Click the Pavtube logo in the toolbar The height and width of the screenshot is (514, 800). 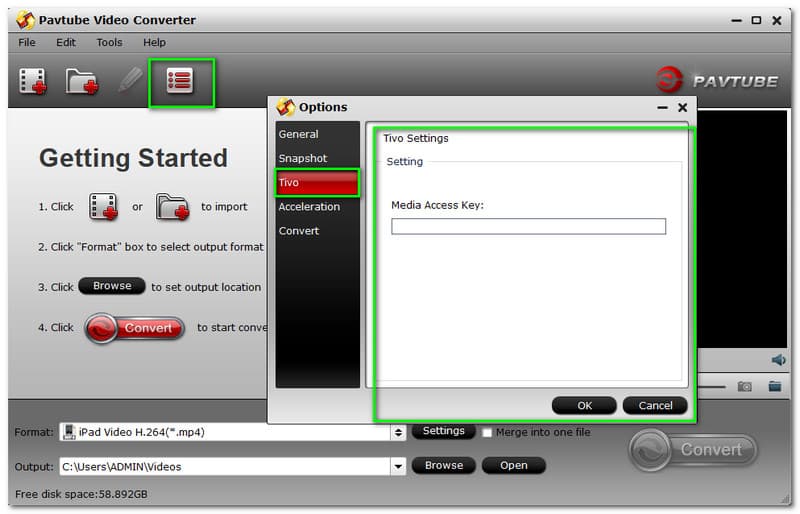(717, 80)
